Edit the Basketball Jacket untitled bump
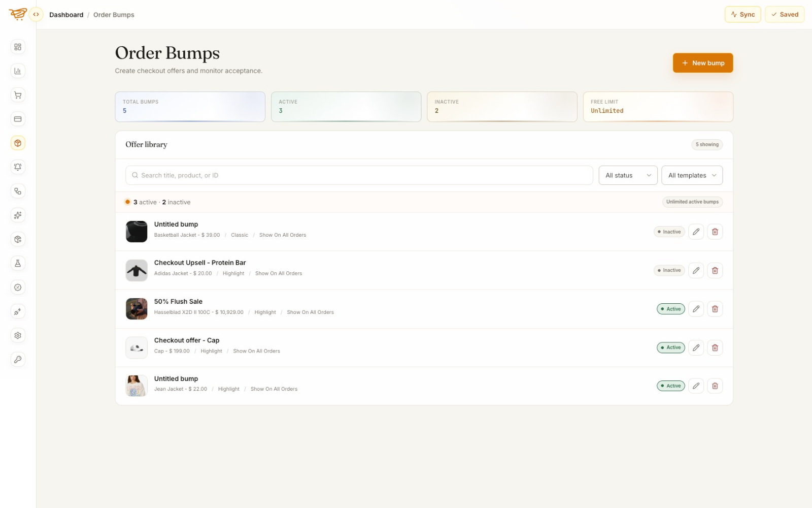812x508 pixels. pos(696,232)
